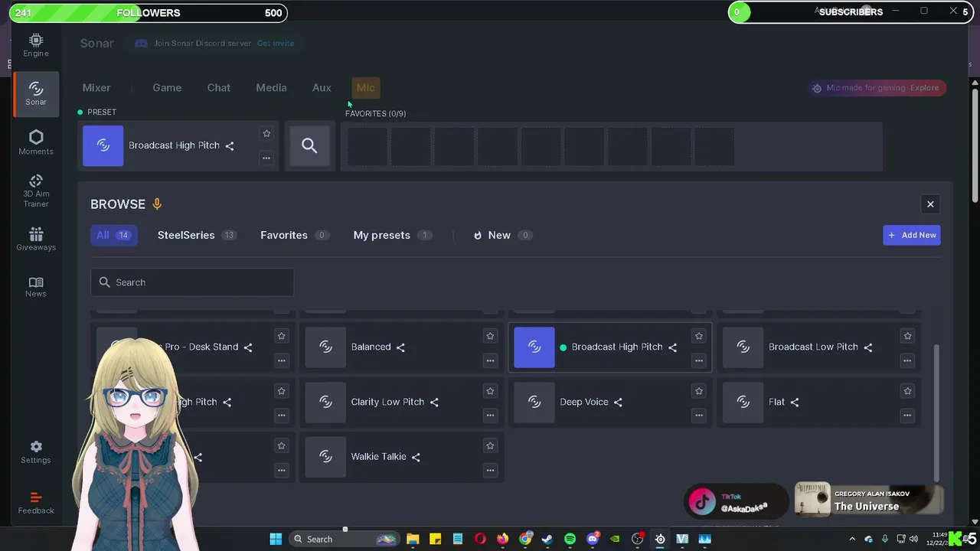Image resolution: width=980 pixels, height=551 pixels.
Task: Share the Broadcast Low Pitch preset
Action: tap(868, 347)
